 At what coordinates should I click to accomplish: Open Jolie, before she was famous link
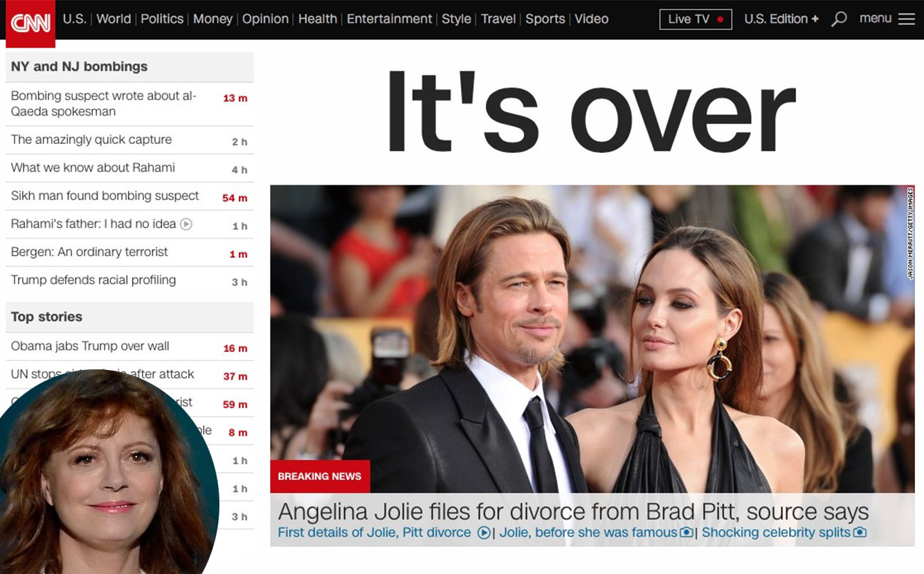click(588, 533)
